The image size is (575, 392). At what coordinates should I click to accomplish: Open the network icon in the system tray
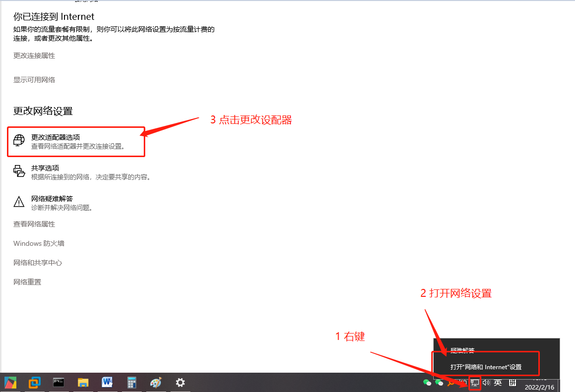pos(474,383)
